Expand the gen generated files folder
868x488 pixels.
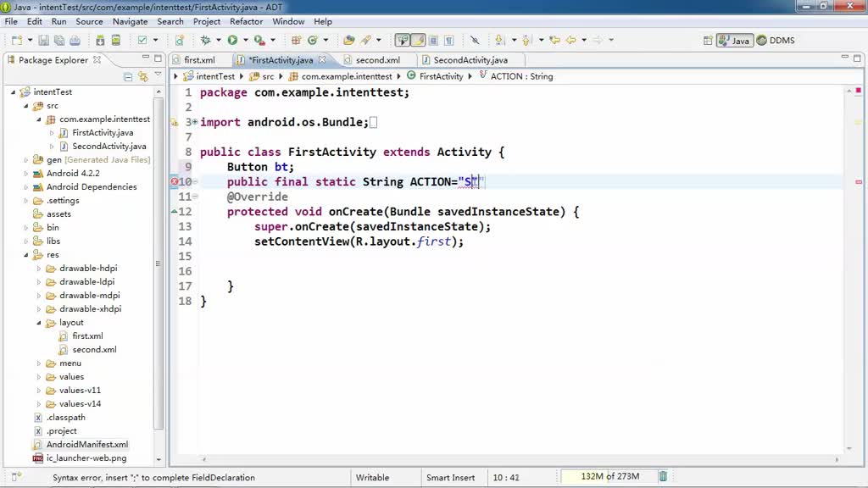[x=25, y=160]
